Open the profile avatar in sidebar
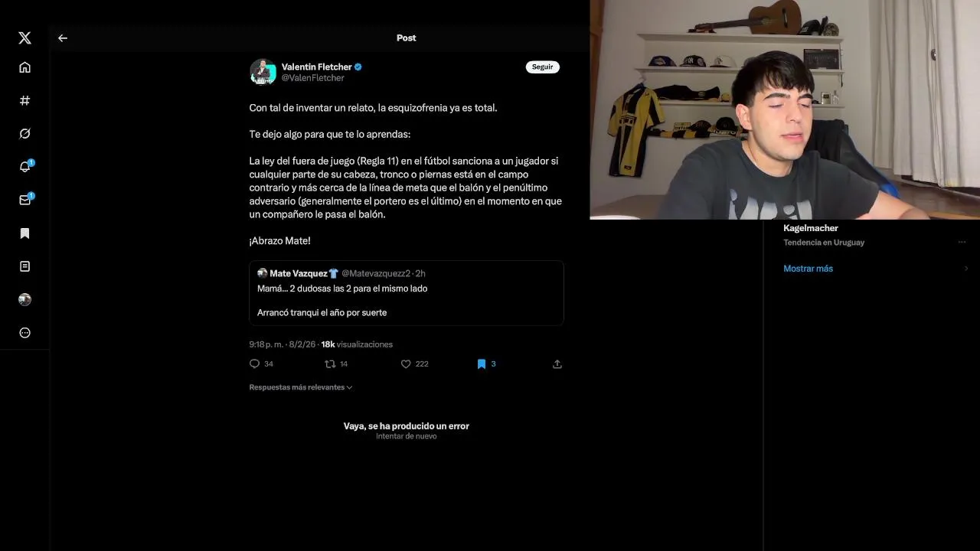Image resolution: width=980 pixels, height=551 pixels. point(24,299)
